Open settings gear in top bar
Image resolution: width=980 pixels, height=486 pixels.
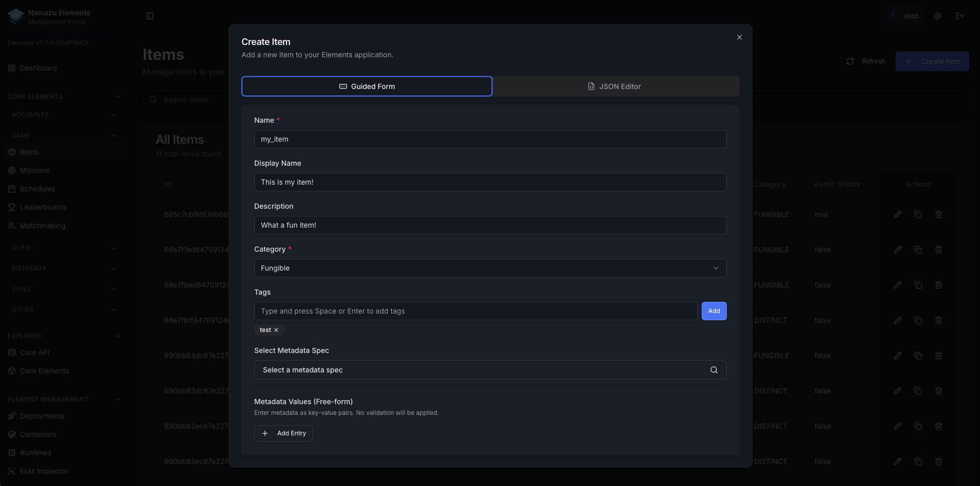coord(937,16)
